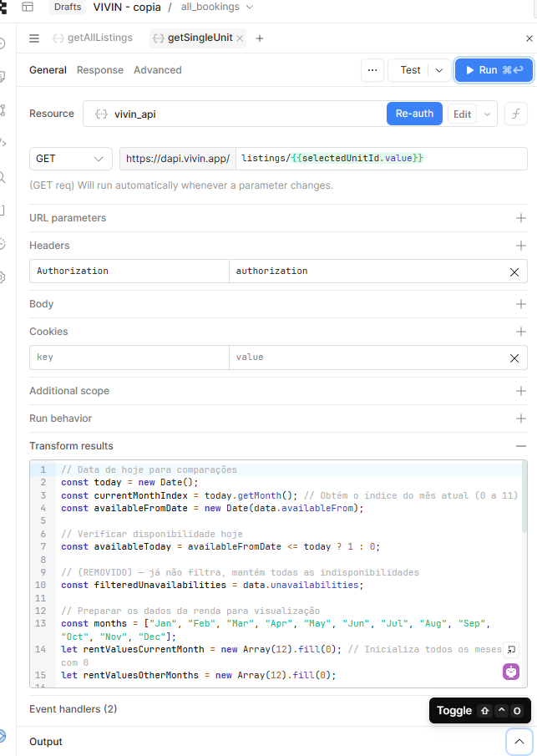Add a new URL parameter
The height and width of the screenshot is (756, 537).
521,218
